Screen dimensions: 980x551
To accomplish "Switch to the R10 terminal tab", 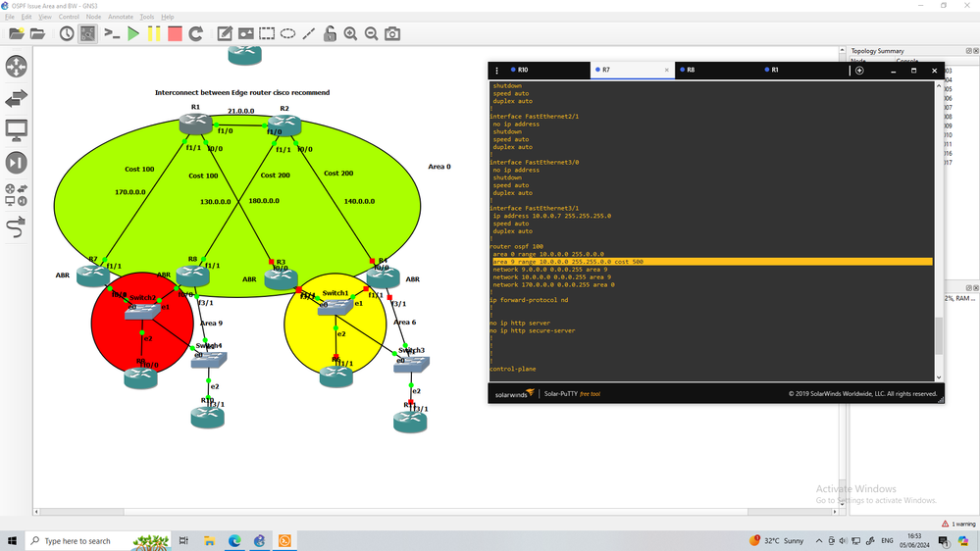I will 546,70.
